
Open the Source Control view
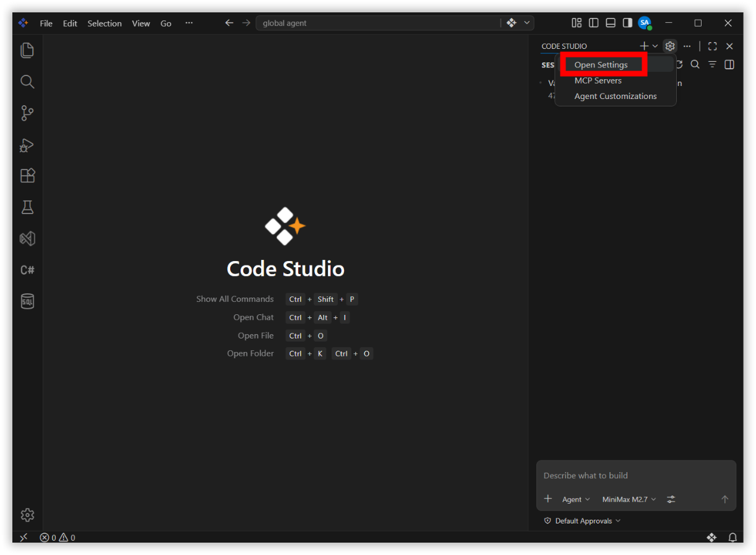[27, 113]
